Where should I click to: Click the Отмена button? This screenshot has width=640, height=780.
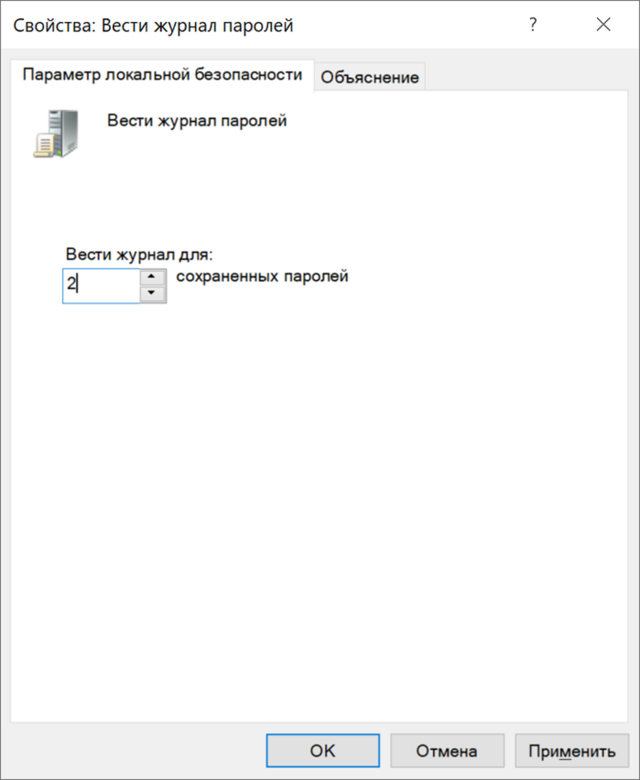[447, 750]
